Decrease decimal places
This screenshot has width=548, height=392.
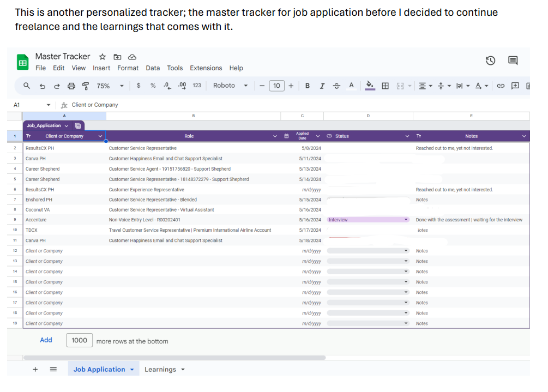tap(167, 86)
